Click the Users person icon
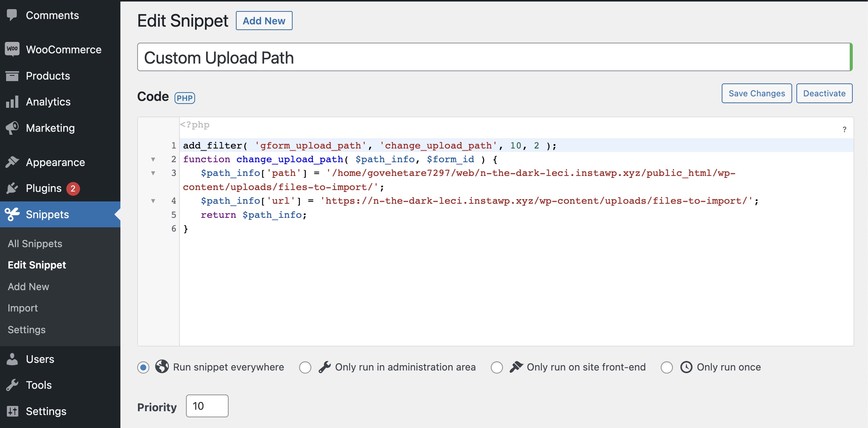 pyautogui.click(x=12, y=359)
